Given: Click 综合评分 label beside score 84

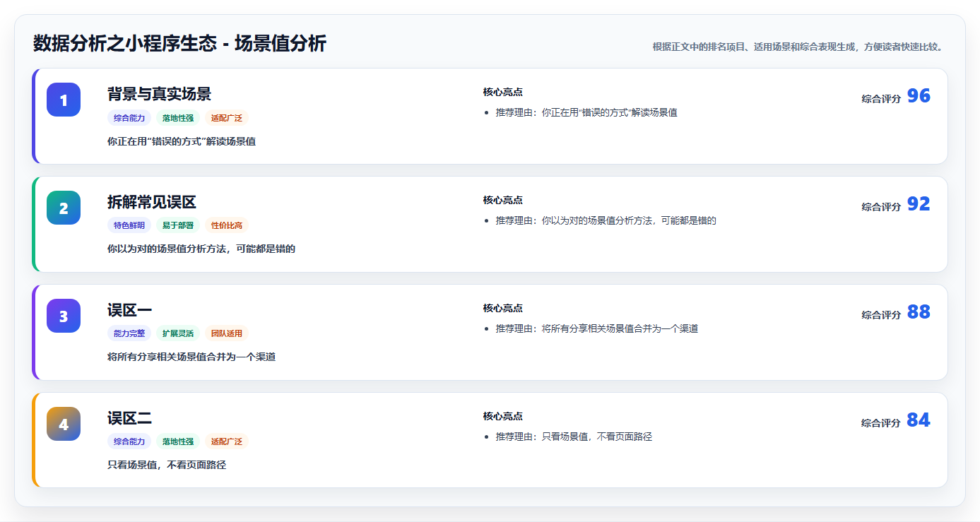Looking at the screenshot, I should 881,423.
